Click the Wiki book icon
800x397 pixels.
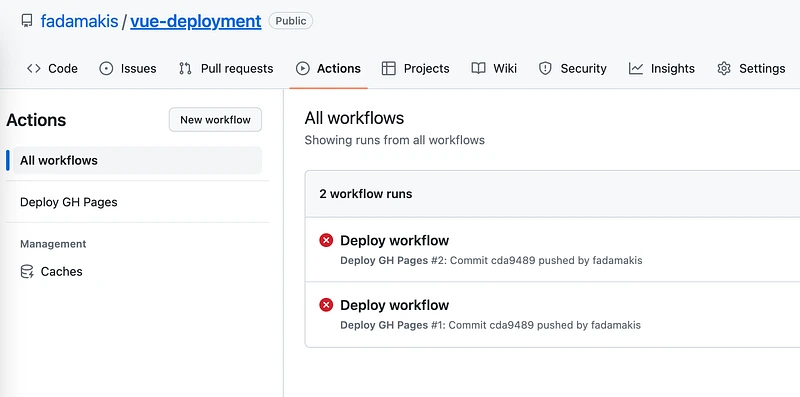click(x=478, y=68)
